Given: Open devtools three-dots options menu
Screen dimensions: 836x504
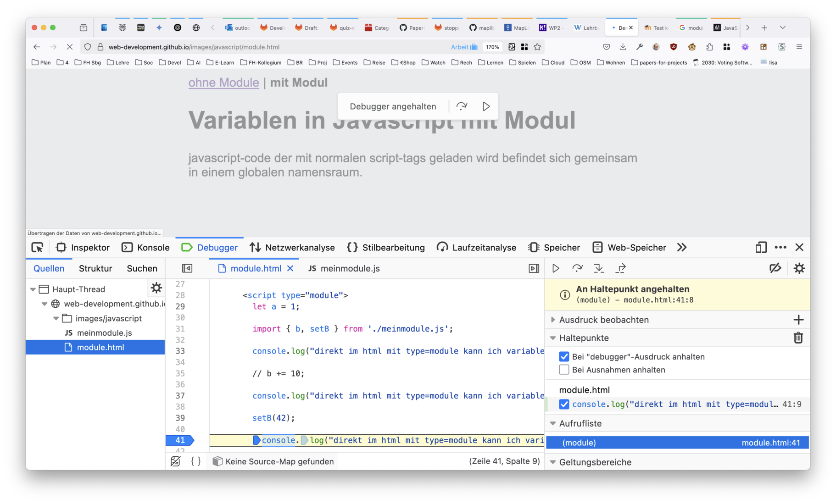Looking at the screenshot, I should pos(780,248).
